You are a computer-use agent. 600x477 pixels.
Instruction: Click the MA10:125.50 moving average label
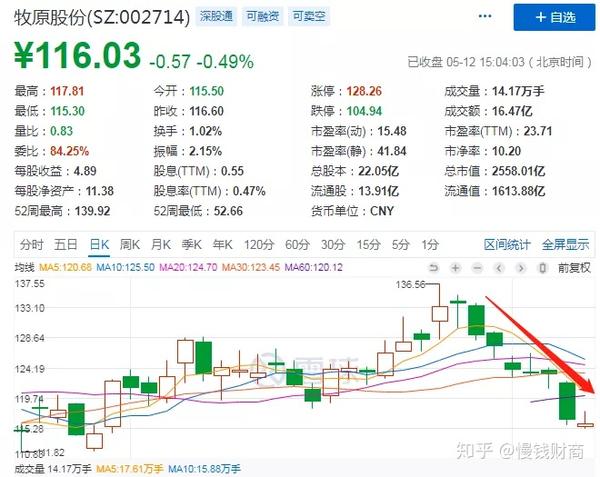coord(126,267)
